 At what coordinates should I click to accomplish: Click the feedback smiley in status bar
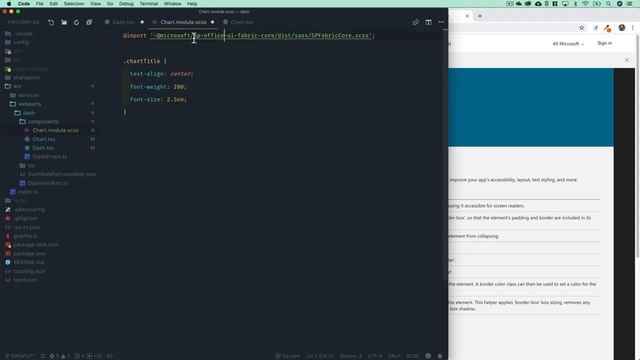428,356
